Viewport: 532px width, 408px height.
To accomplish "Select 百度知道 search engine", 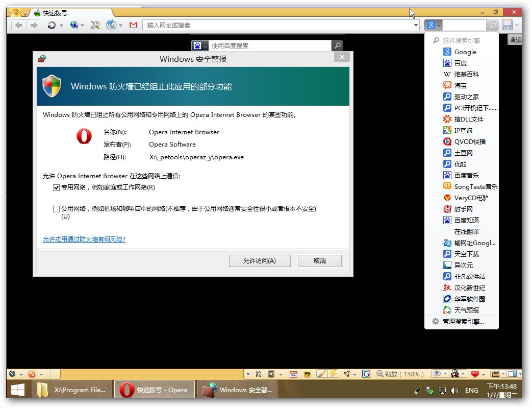I will 462,220.
